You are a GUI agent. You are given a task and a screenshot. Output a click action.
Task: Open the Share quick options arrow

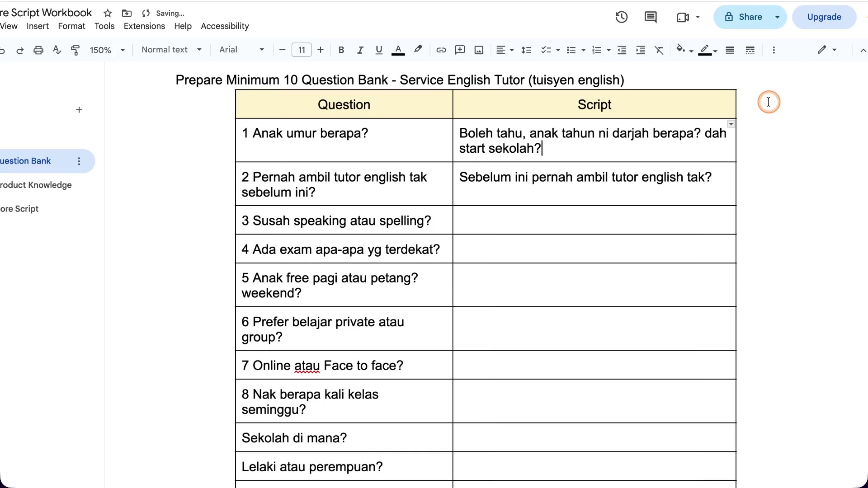[778, 17]
